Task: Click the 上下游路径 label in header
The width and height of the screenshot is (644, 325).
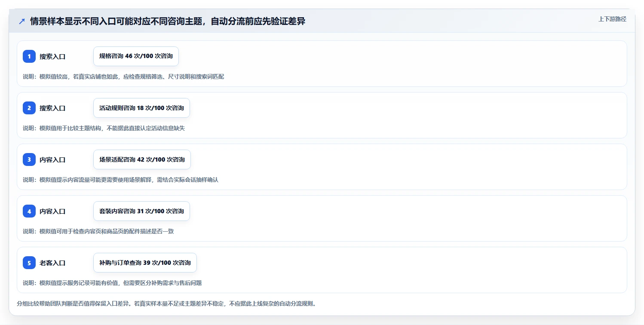Action: pyautogui.click(x=612, y=19)
